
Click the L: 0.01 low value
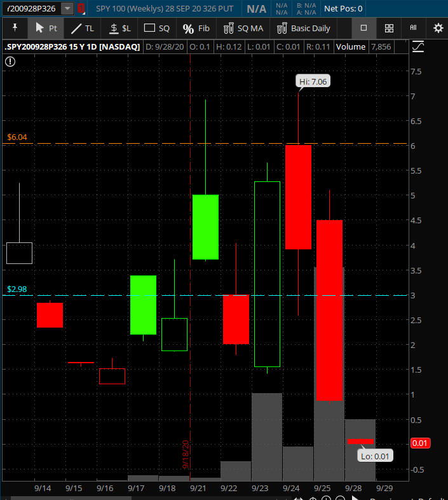259,47
